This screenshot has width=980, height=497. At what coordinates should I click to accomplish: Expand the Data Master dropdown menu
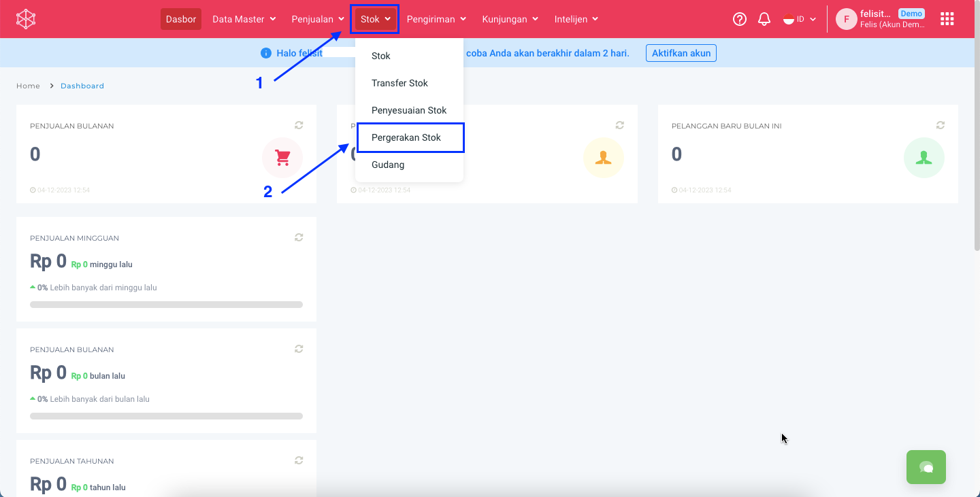click(244, 19)
